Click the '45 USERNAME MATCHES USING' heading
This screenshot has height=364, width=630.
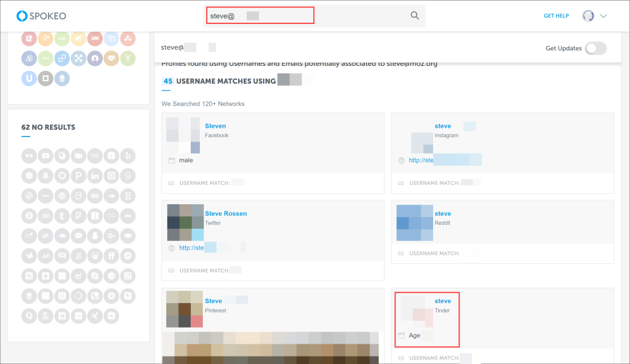click(219, 81)
